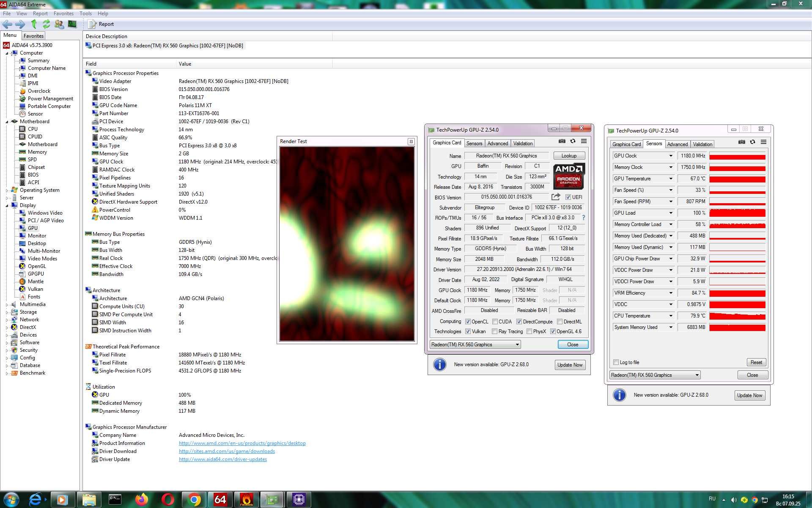The width and height of the screenshot is (812, 508).
Task: Open Fan Speed (RPM) sensor dropdown
Action: click(x=670, y=202)
